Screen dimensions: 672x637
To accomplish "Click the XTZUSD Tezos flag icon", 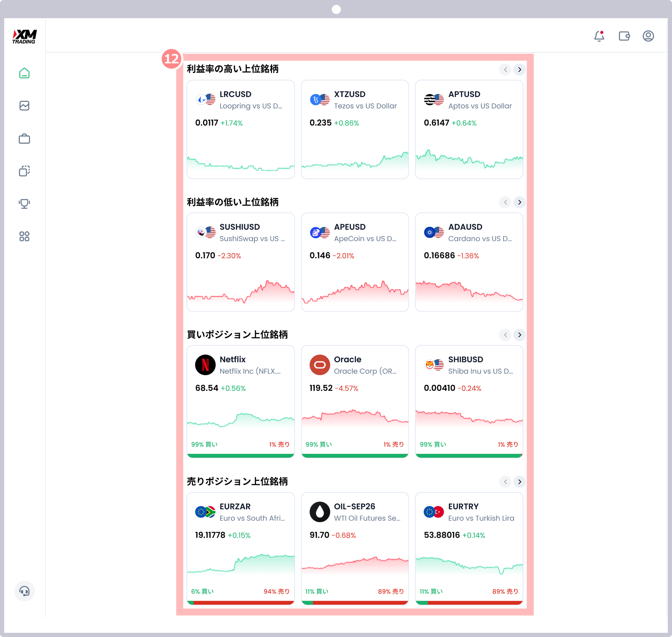I will 320,100.
